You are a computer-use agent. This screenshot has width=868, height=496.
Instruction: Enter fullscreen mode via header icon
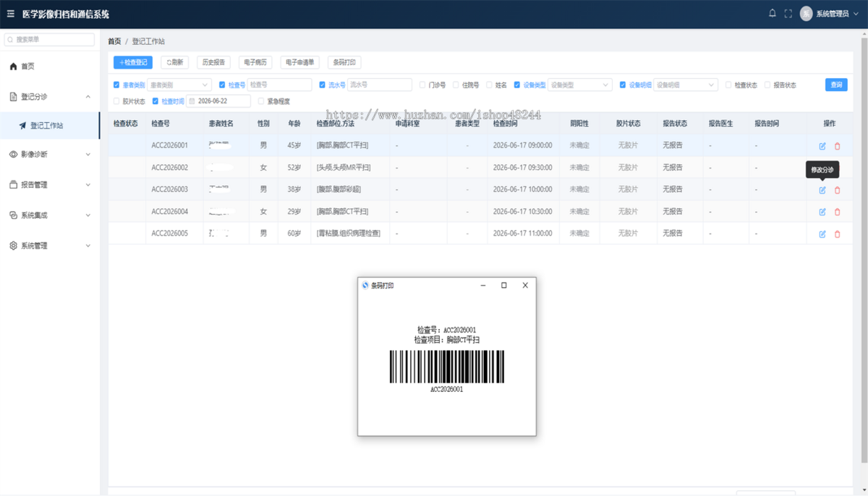(x=788, y=13)
